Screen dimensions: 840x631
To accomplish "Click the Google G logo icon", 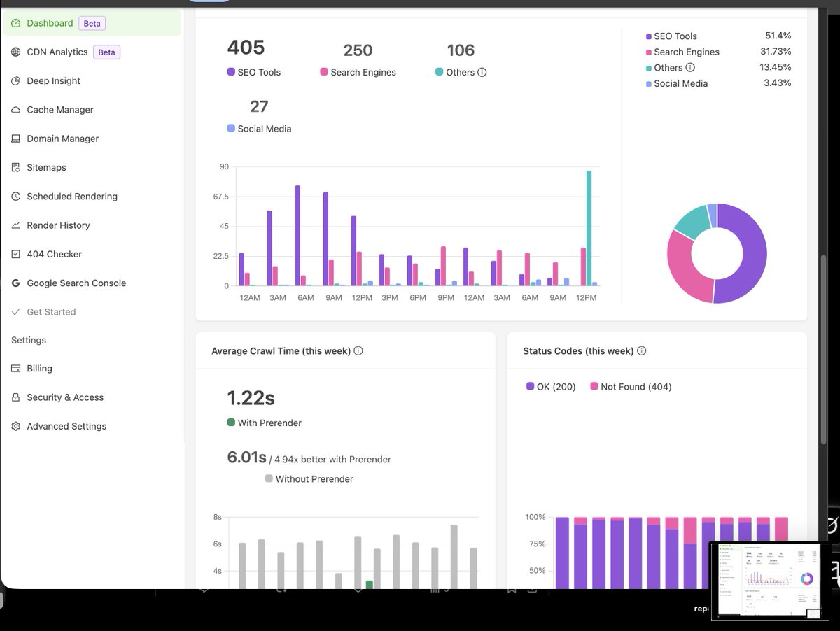I will (16, 283).
